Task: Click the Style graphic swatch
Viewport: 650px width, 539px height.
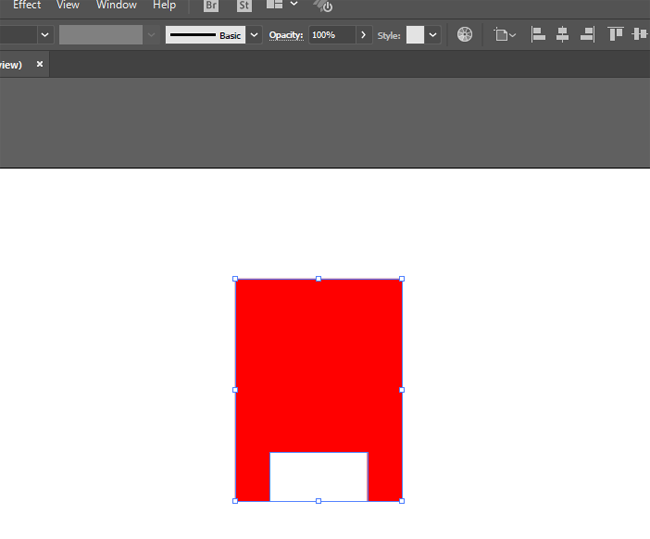Action: point(415,34)
